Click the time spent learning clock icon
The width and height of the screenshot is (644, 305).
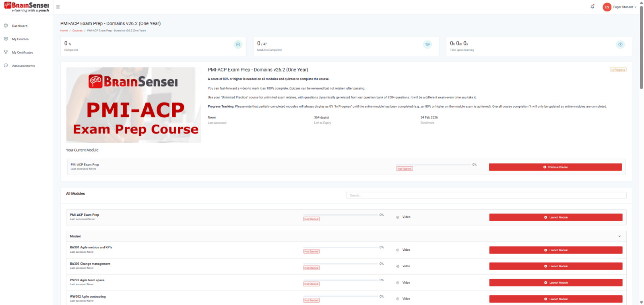[620, 45]
